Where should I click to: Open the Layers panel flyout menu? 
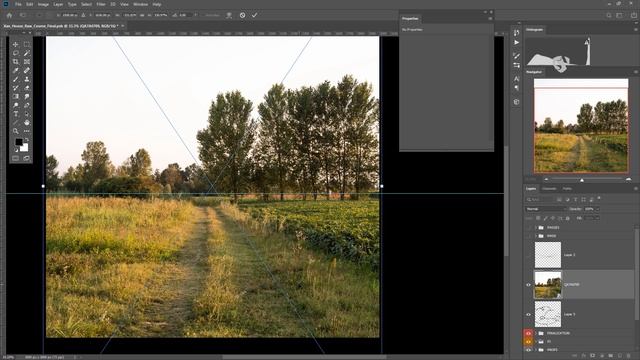click(636, 189)
